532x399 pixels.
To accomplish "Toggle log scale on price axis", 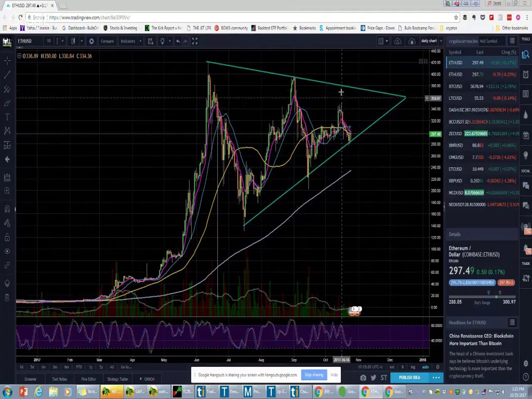I will point(414,367).
